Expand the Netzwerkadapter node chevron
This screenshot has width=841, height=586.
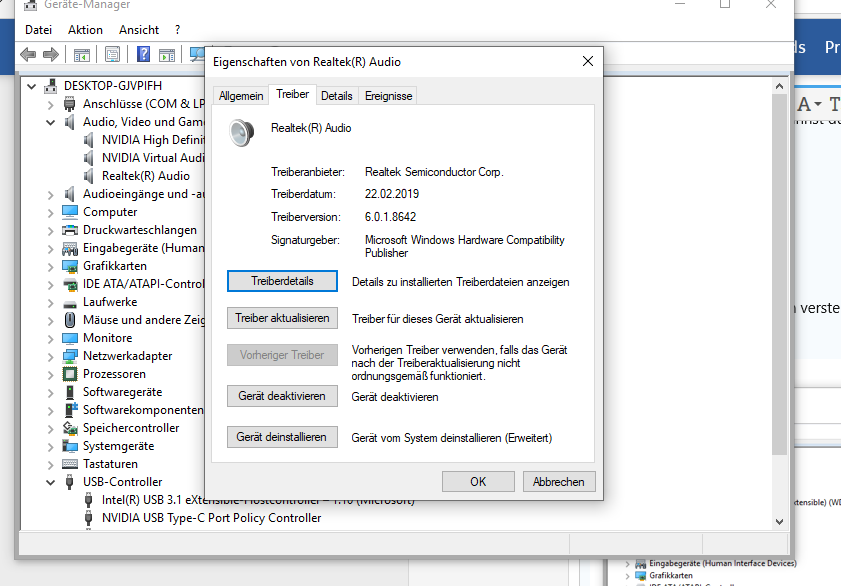pos(51,357)
